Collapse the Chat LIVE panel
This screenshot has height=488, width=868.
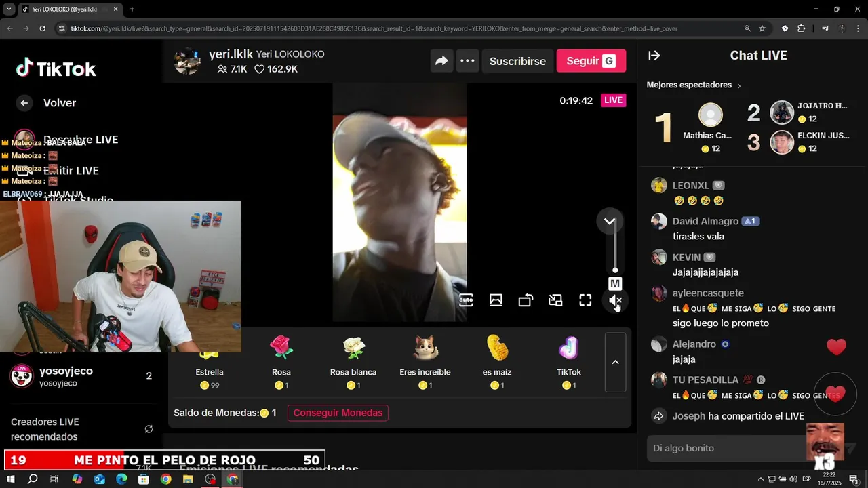coord(654,56)
